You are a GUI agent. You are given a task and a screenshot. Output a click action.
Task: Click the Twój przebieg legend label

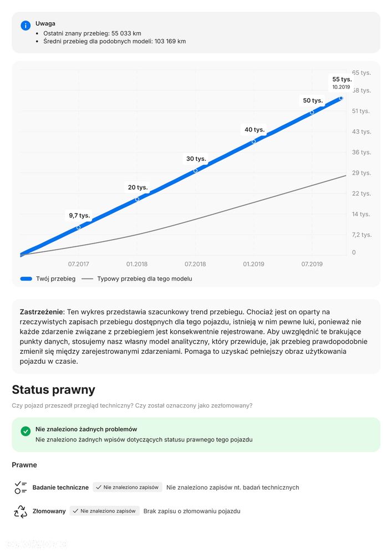(x=56, y=279)
